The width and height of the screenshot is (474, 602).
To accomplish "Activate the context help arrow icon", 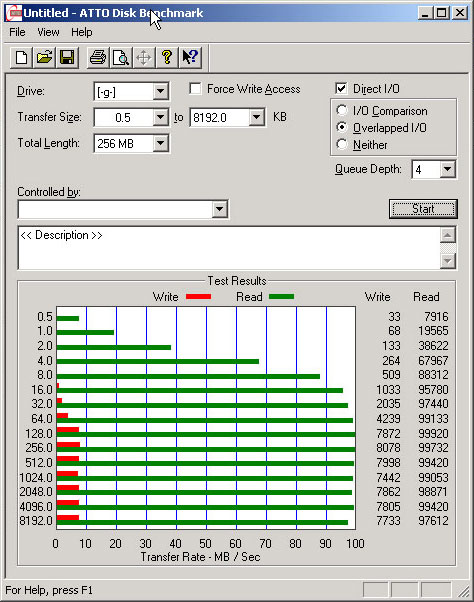I will click(190, 58).
